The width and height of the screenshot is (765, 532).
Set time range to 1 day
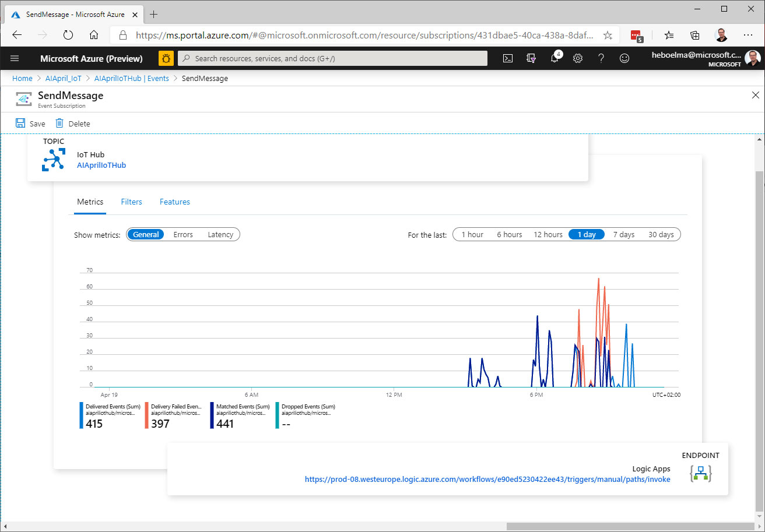[587, 234]
